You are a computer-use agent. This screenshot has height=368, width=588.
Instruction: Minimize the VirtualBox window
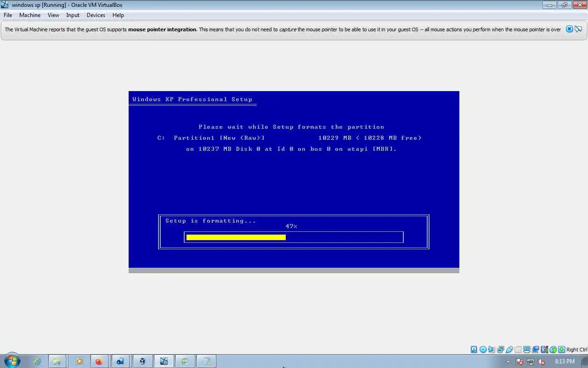coord(549,5)
